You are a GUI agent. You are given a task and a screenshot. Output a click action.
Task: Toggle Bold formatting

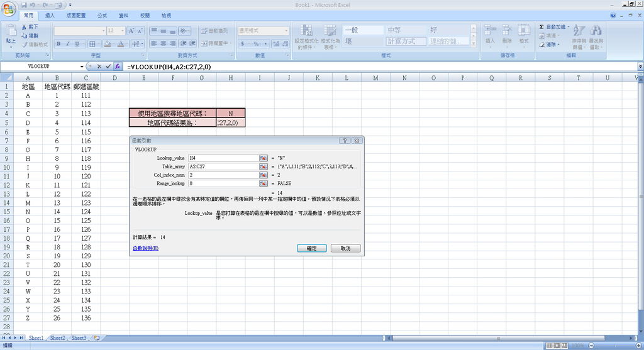58,43
